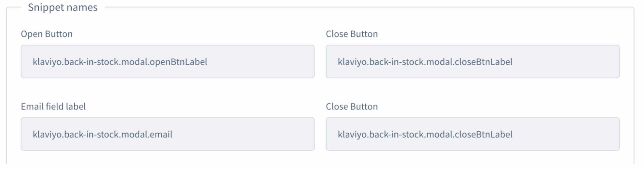Click the closeBtnLabel value in the second row
Screen dimensions: 644x169
pos(425,135)
